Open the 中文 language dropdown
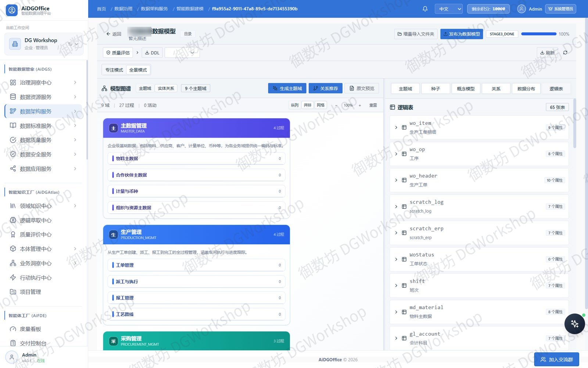Viewport: 588px width, 368px height. 448,9
